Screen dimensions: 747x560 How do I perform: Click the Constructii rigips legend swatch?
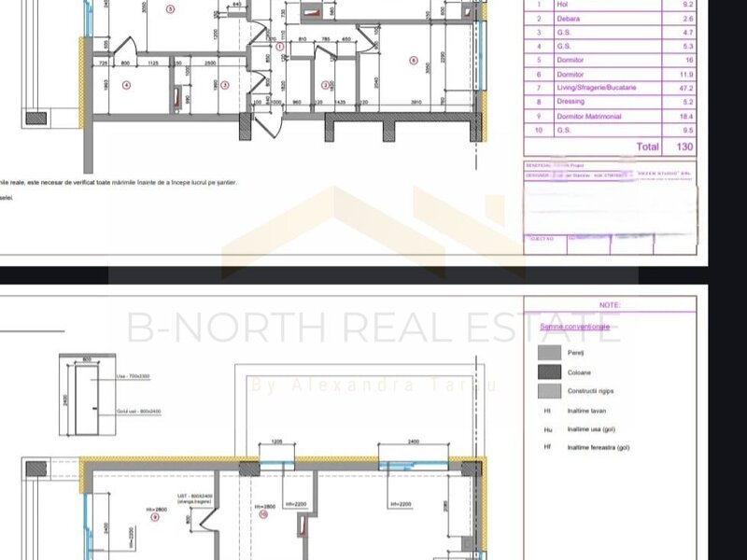coord(551,391)
